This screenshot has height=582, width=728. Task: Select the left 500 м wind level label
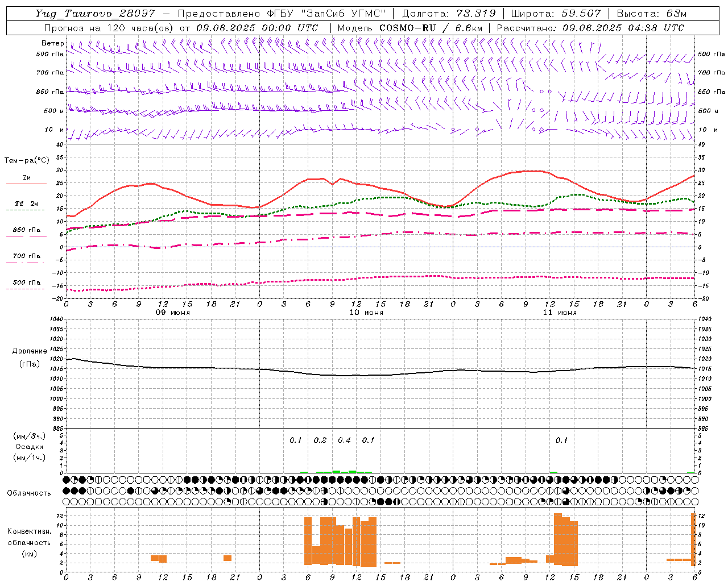(x=54, y=111)
